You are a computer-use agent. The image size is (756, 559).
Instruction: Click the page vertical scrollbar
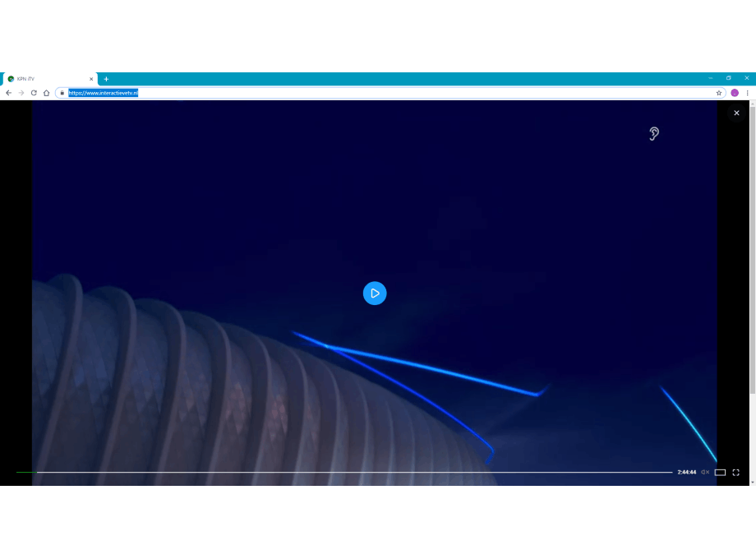coord(752,250)
